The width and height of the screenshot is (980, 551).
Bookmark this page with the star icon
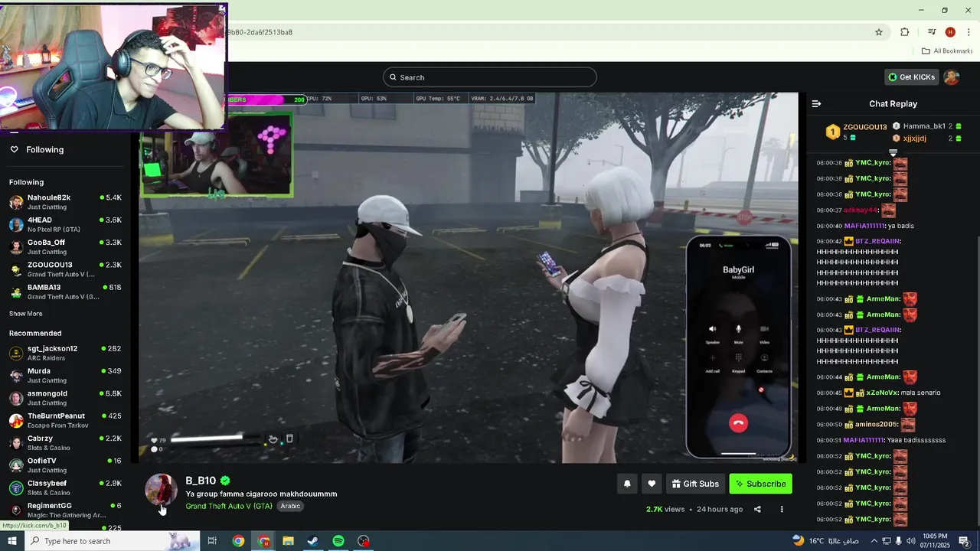879,32
